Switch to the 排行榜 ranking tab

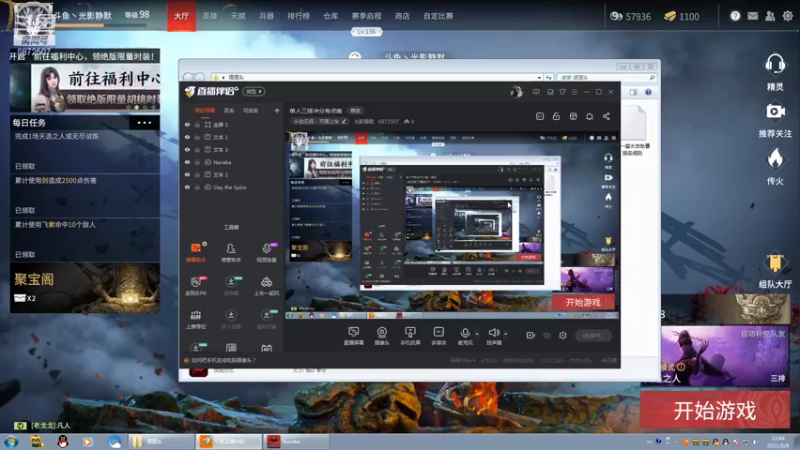click(x=298, y=16)
